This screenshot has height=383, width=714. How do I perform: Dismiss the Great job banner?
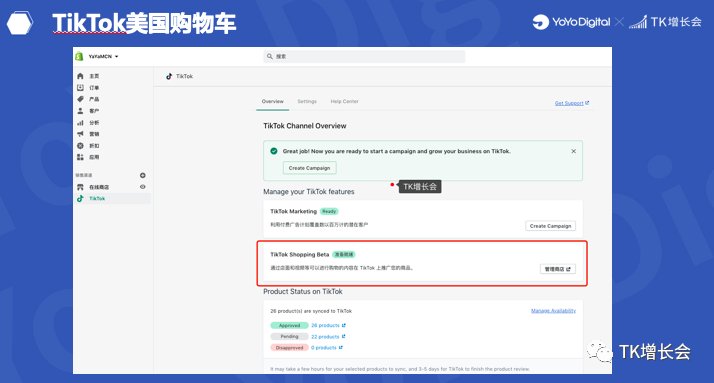[573, 151]
